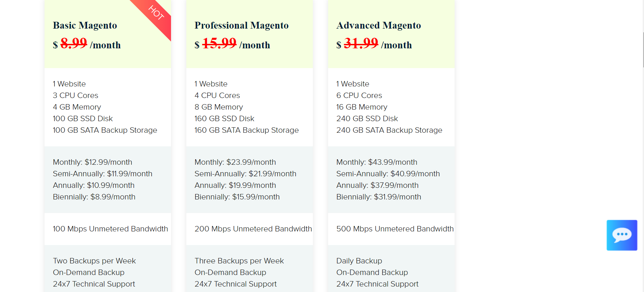Click the crossed-out 15.99 price
644x292 pixels.
[219, 43]
